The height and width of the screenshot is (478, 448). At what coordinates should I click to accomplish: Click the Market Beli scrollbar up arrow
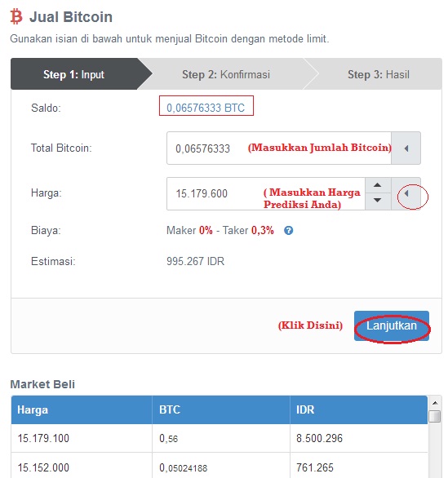click(x=435, y=403)
